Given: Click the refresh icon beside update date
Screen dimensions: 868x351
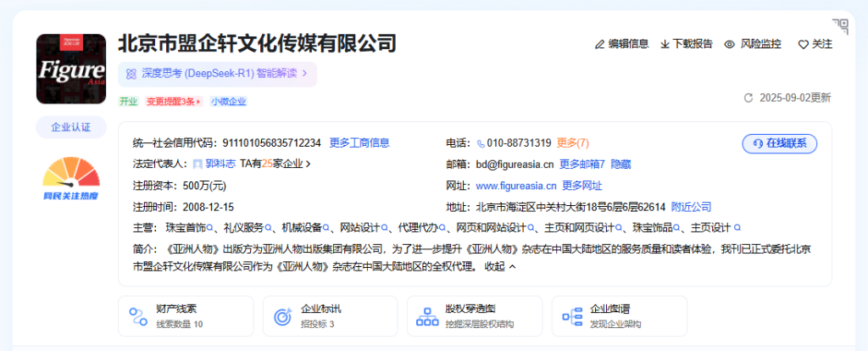Looking at the screenshot, I should [748, 97].
